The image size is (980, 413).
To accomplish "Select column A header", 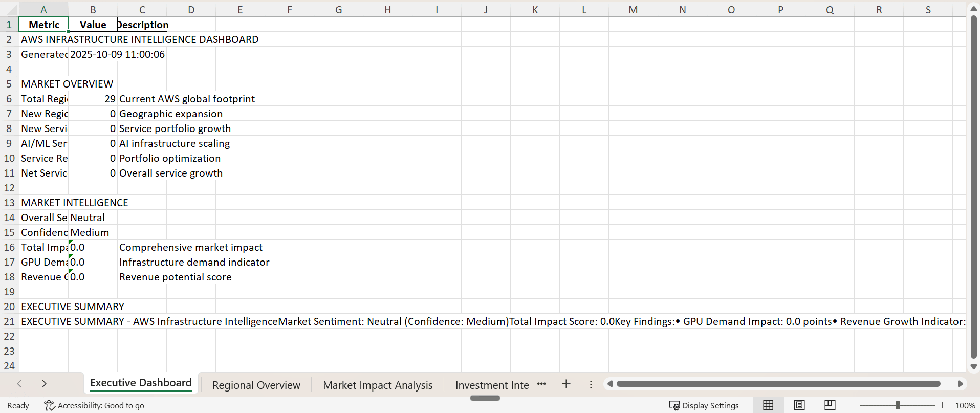I will point(43,10).
